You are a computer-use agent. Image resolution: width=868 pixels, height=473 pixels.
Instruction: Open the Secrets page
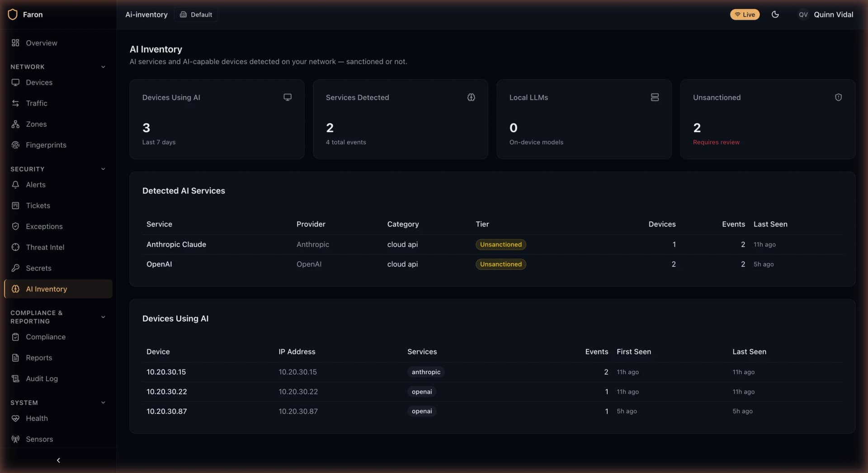point(58,267)
